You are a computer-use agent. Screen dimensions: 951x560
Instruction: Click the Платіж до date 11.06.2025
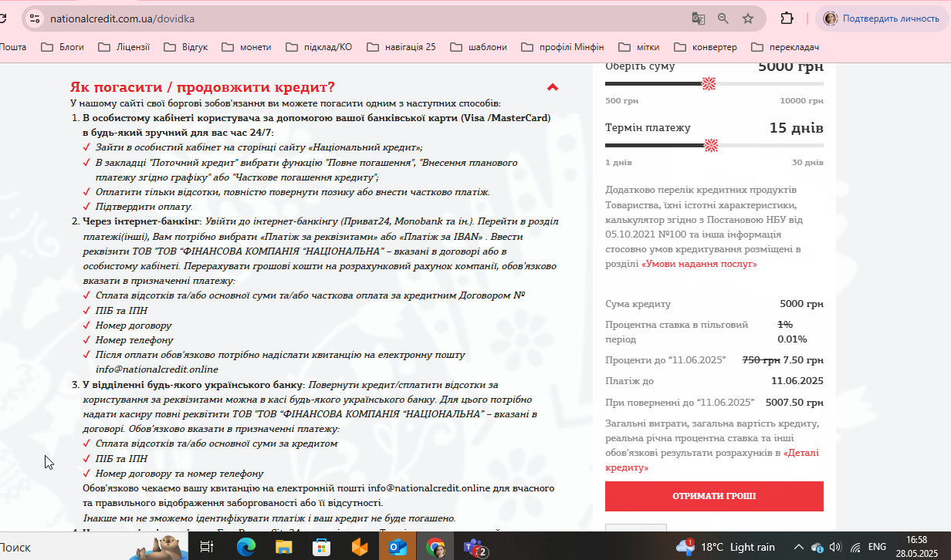(797, 381)
